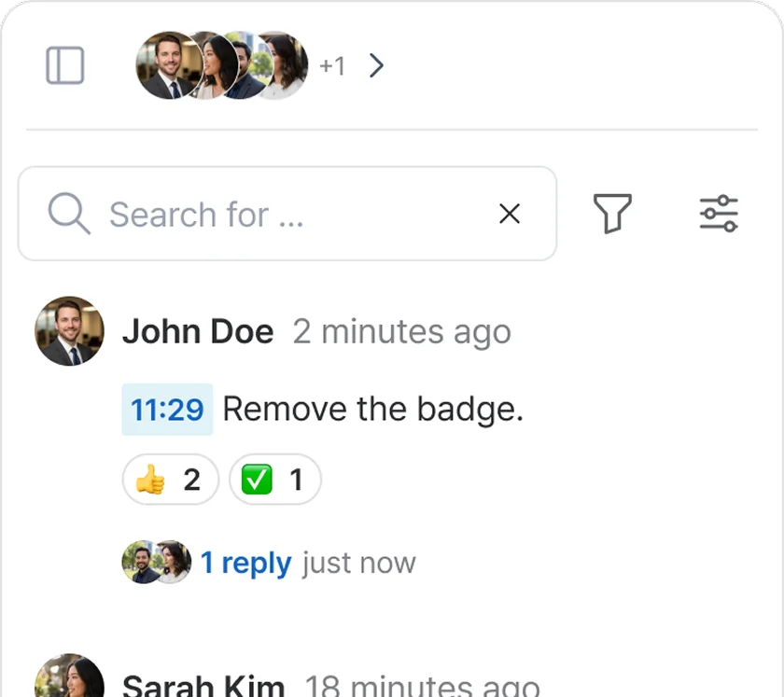The image size is (784, 697).
Task: Click the search magnifier icon
Action: point(66,214)
